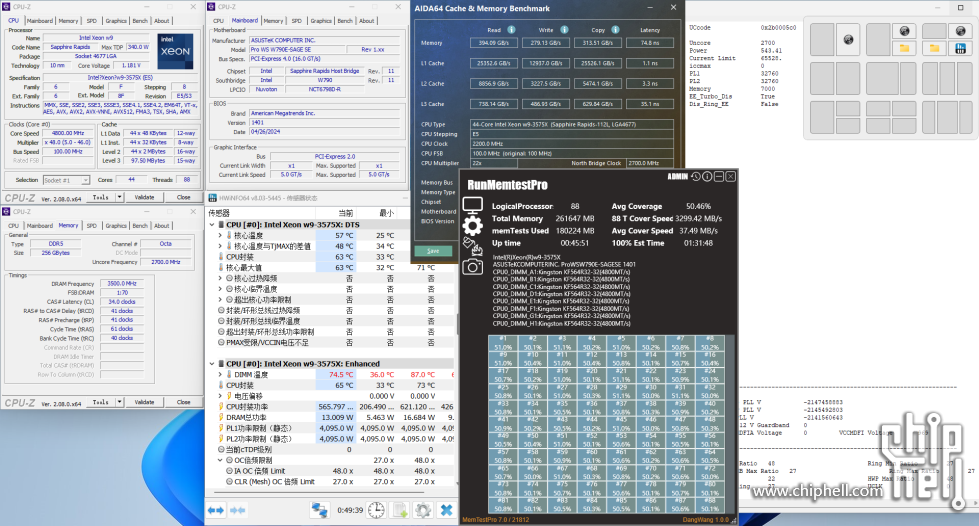Click green Save button in AIDA64 benchmark

tap(433, 251)
